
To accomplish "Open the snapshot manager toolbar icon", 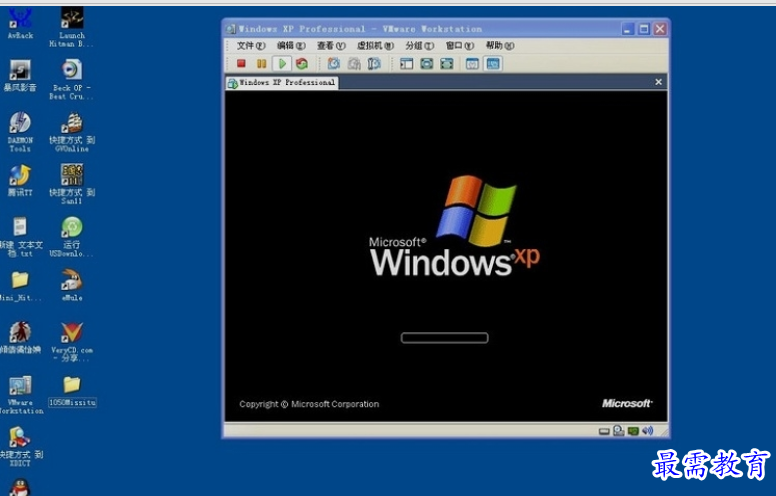I will point(374,63).
